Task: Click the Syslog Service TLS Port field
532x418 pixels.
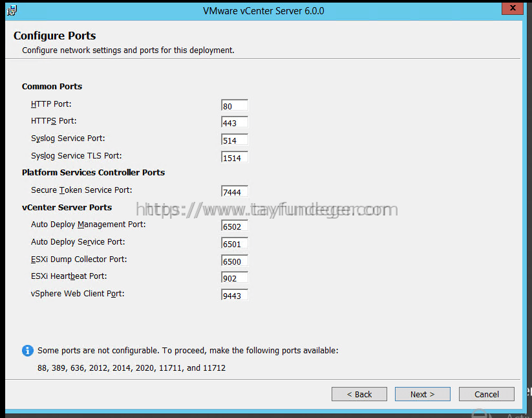Action: click(235, 157)
